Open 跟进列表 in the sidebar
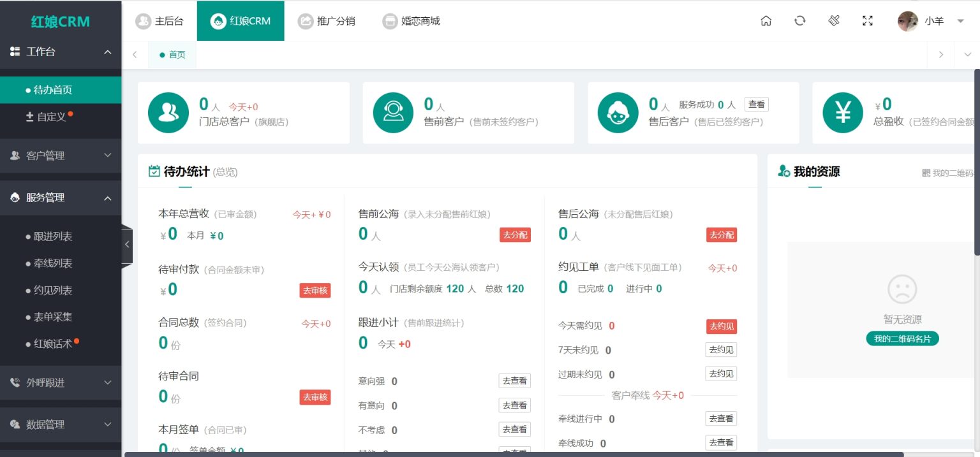980x457 pixels. coord(53,236)
